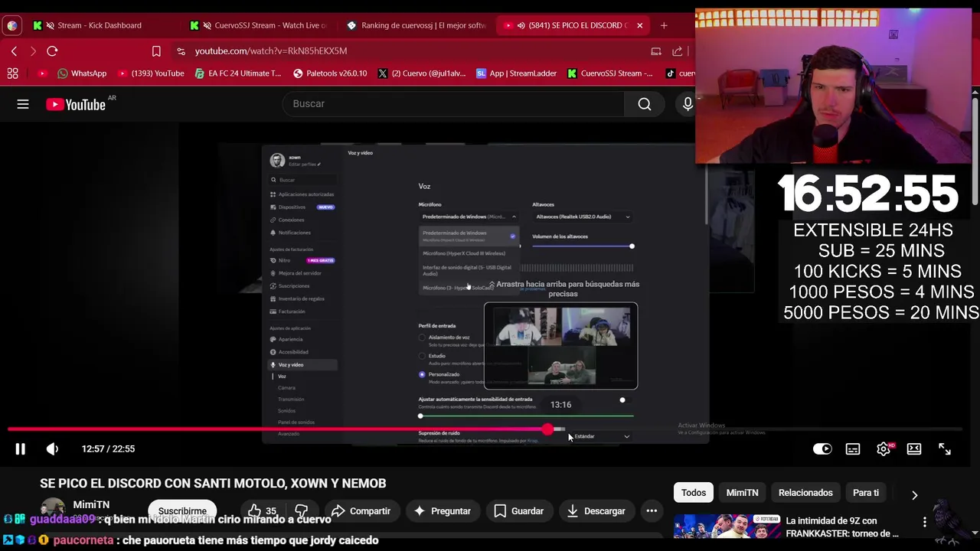Screen dimensions: 980x551
Task: Bookmark this page with bookmark icon
Action: click(x=156, y=51)
